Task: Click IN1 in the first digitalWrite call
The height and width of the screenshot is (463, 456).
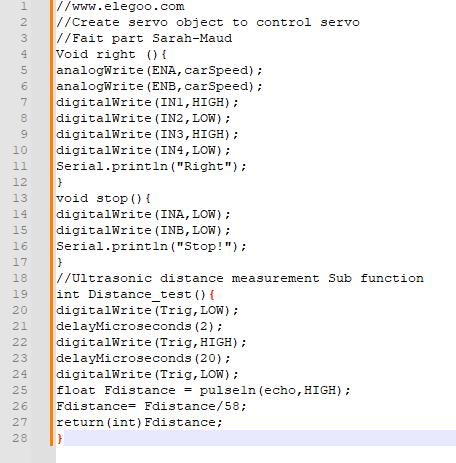Action: [x=172, y=102]
